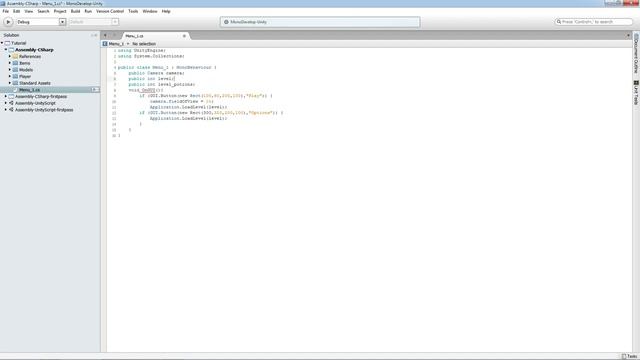Select the Tutorial solution icon
This screenshot has height=360, width=640.
click(x=7, y=43)
